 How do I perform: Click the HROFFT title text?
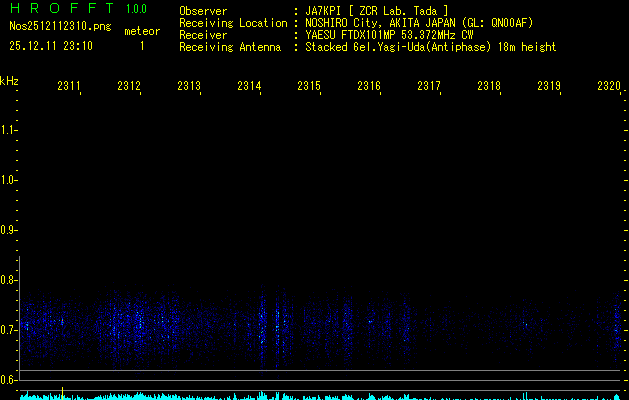(60, 10)
